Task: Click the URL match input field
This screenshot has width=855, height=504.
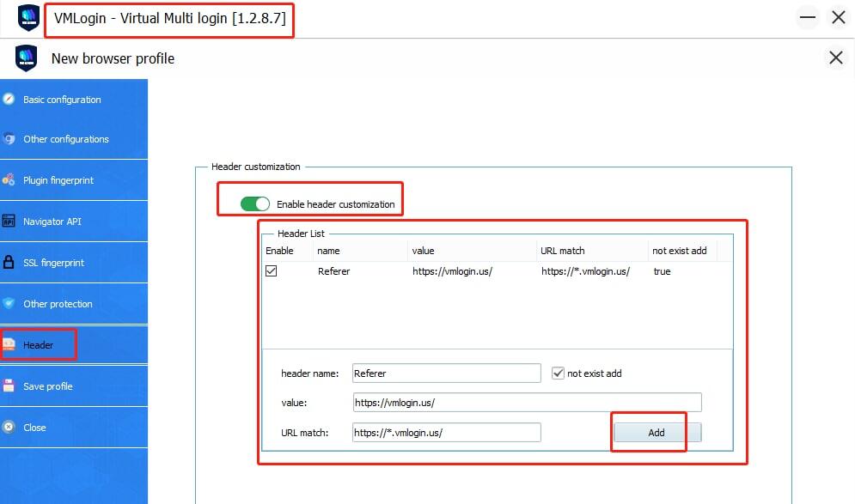Action: (x=446, y=433)
